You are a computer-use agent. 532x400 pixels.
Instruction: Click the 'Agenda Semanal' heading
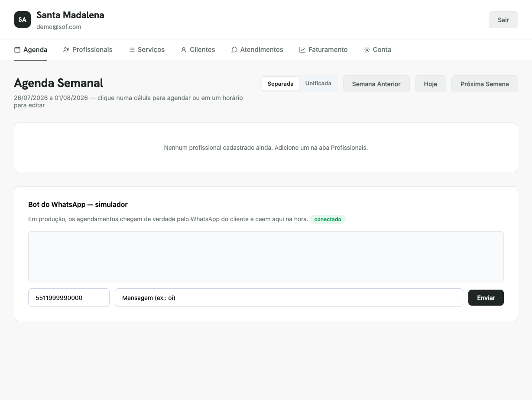58,83
